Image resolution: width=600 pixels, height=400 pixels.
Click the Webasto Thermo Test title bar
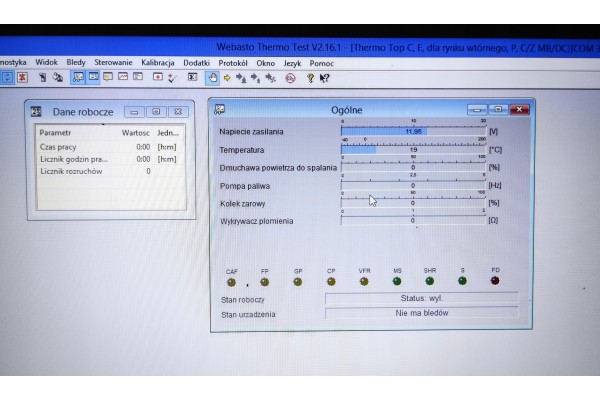pyautogui.click(x=300, y=48)
